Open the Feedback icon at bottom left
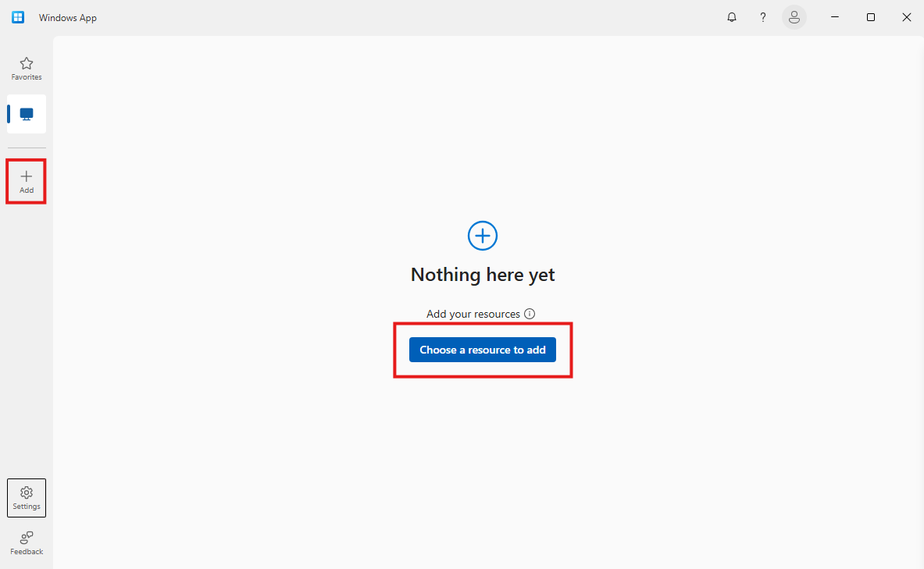This screenshot has width=924, height=569. [x=26, y=537]
